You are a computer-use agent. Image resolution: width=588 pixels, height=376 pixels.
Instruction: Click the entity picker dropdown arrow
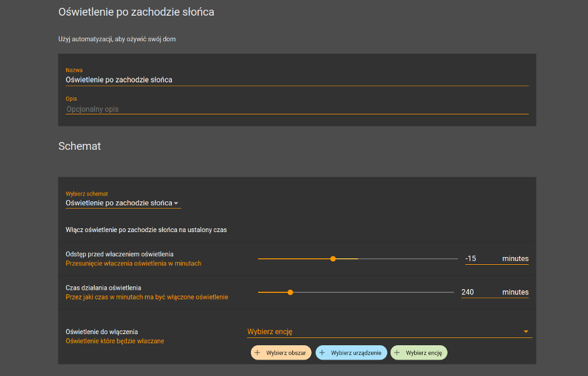(526, 332)
